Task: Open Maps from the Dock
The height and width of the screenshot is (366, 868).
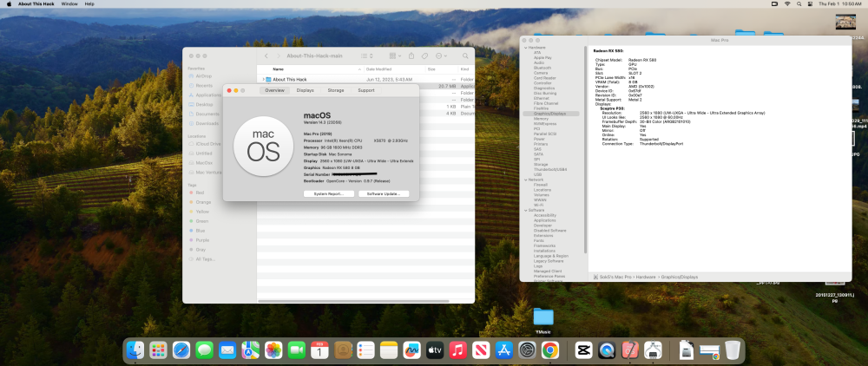Action: coord(251,350)
